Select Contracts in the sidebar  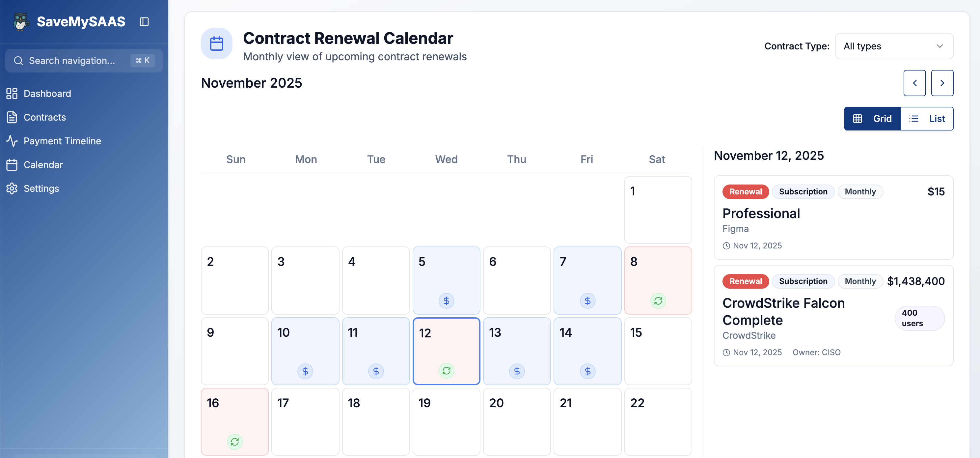[x=44, y=117]
